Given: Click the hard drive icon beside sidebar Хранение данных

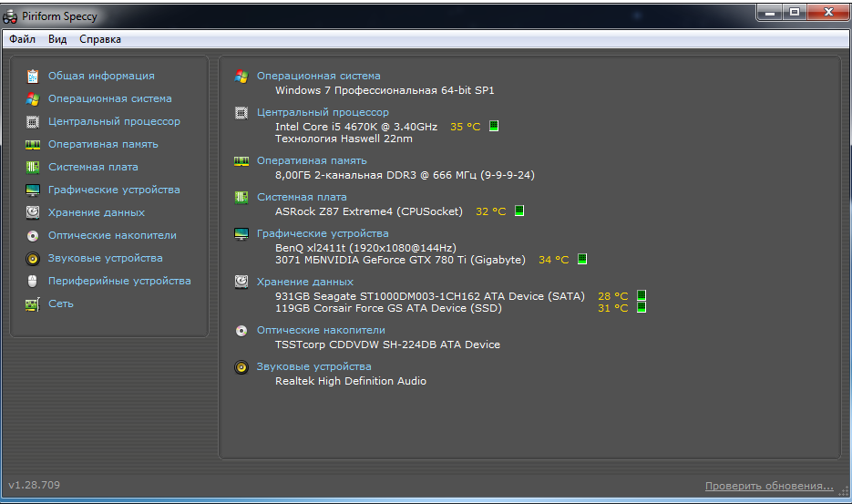Looking at the screenshot, I should tap(33, 212).
